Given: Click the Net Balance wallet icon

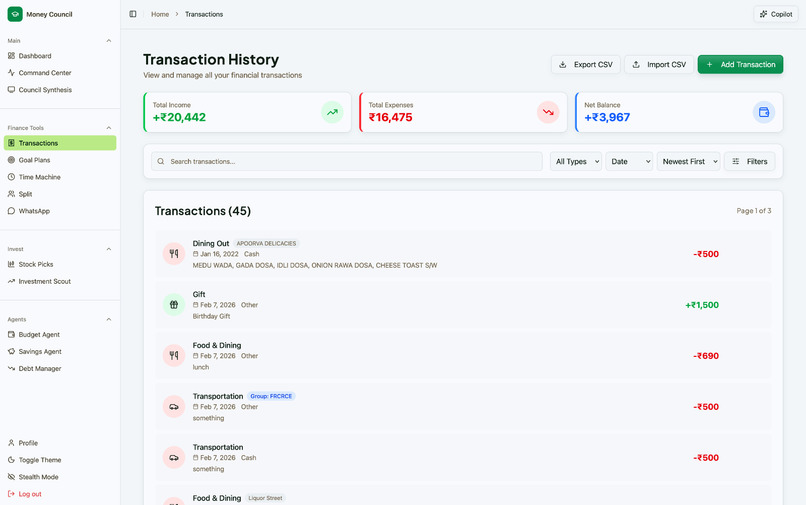Looking at the screenshot, I should pyautogui.click(x=764, y=112).
